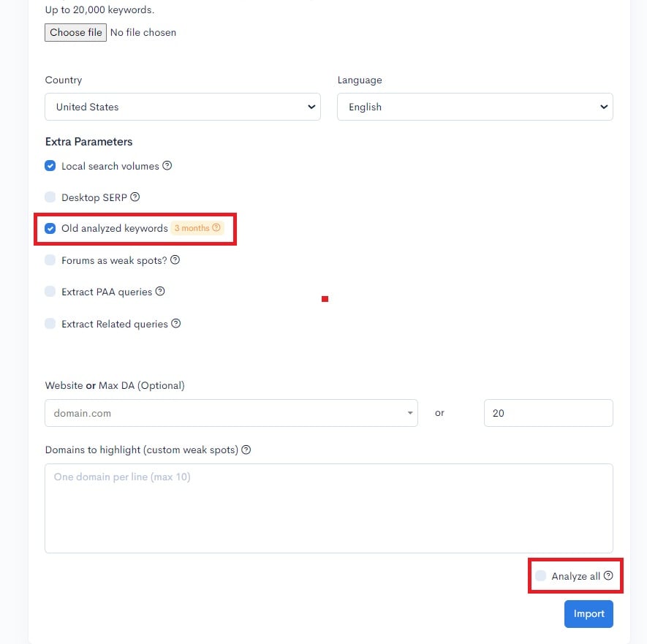Click help icon beside Desktop SERP
The width and height of the screenshot is (647, 644).
(135, 197)
